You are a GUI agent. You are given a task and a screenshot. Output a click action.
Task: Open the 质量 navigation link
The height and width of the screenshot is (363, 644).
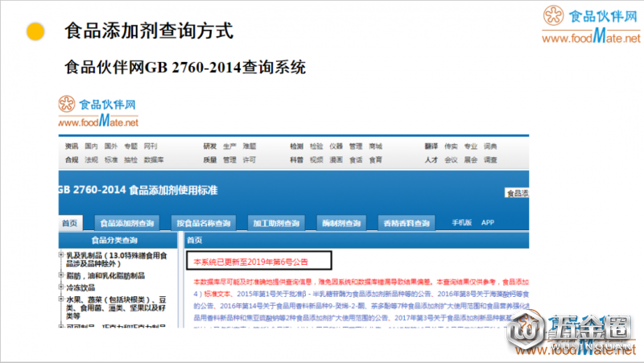(x=210, y=159)
